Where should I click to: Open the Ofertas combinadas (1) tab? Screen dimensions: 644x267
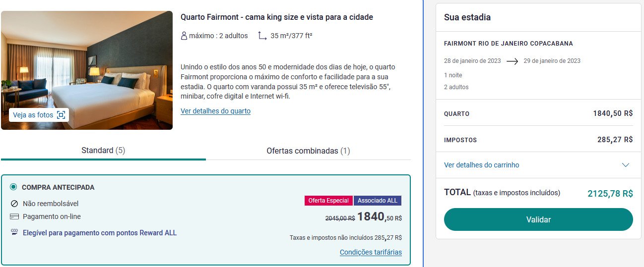[308, 151]
